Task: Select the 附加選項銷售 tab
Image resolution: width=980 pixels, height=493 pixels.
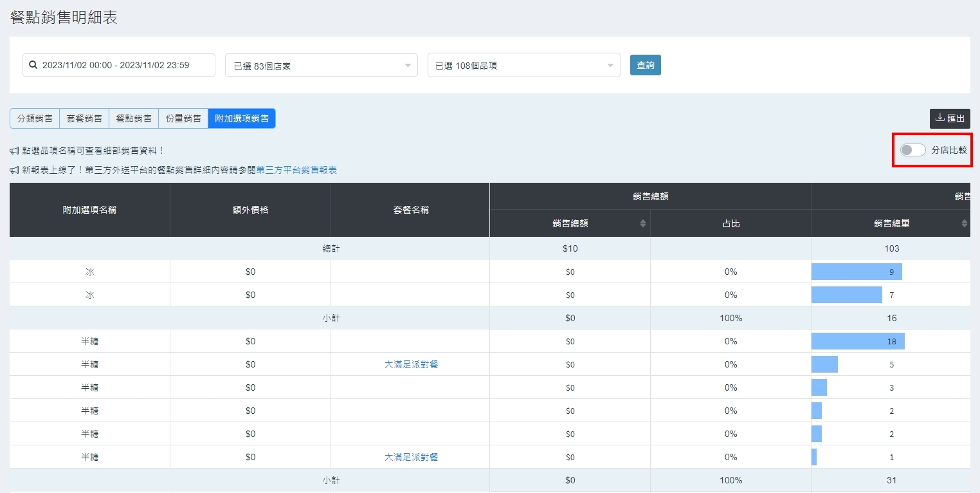Action: [x=242, y=118]
